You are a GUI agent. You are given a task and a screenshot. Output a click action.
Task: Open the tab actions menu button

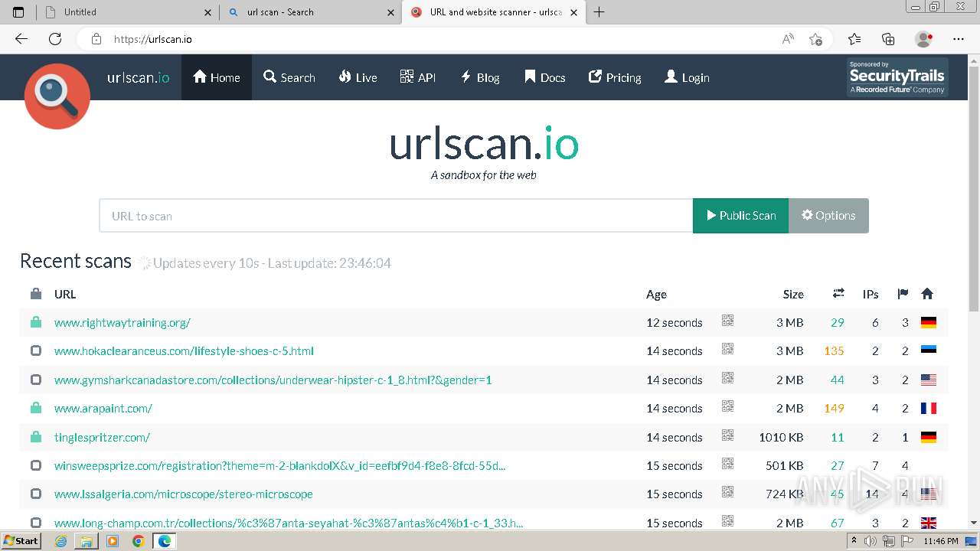point(18,12)
